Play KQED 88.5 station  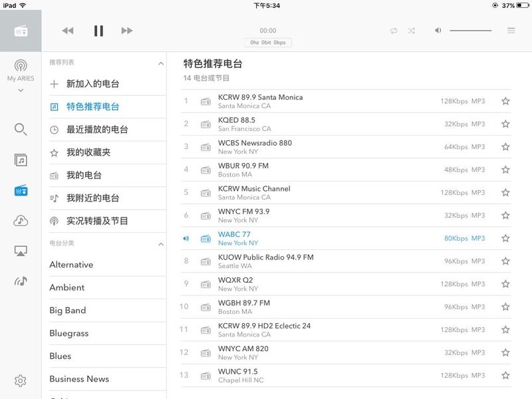[x=346, y=124]
